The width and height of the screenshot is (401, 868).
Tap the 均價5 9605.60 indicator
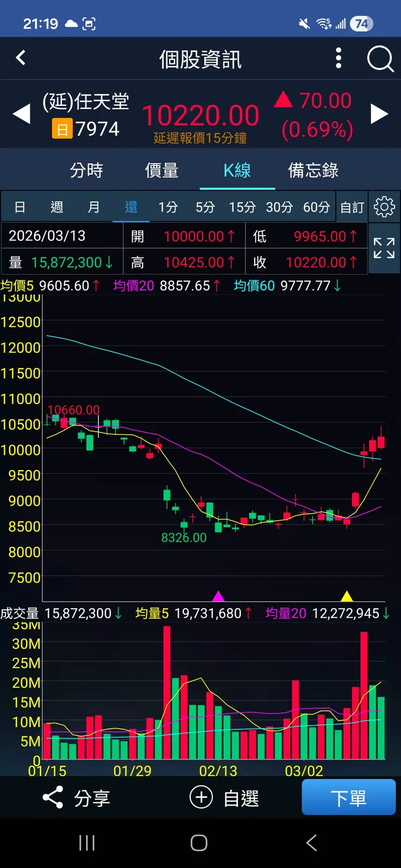[50, 285]
